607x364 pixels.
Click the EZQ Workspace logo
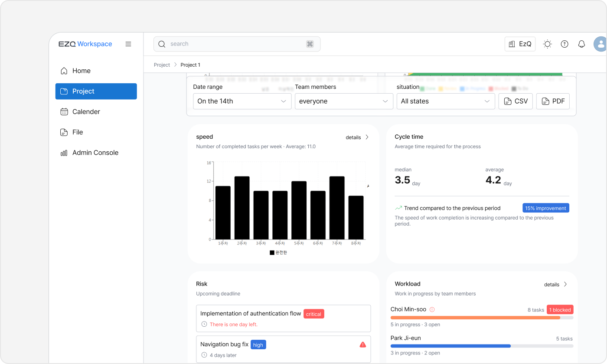click(x=85, y=44)
